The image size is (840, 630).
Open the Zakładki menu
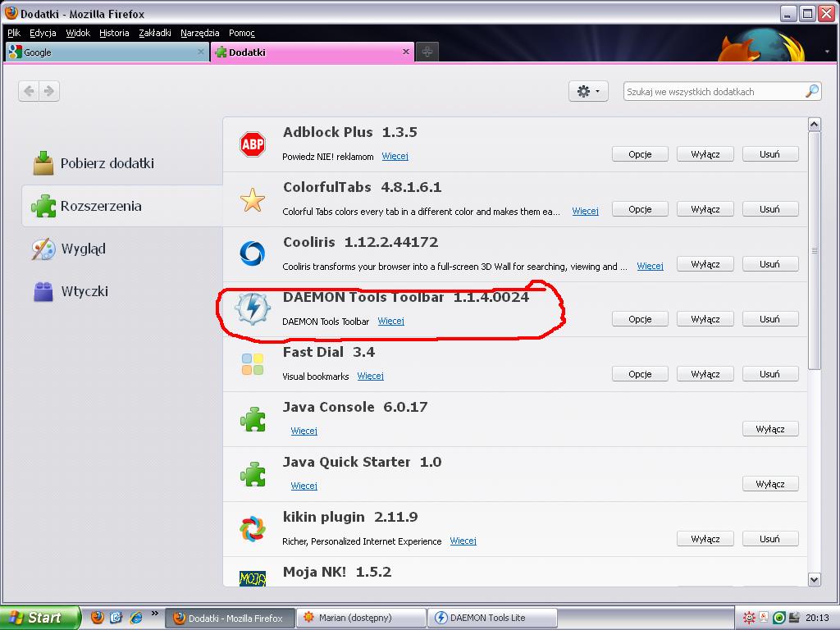155,33
